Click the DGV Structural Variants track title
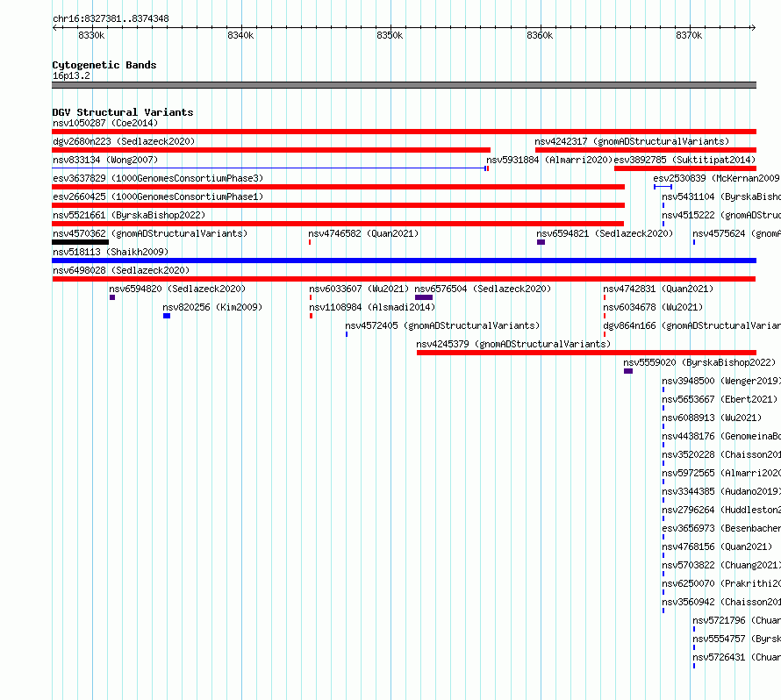The width and height of the screenshot is (781, 700). pyautogui.click(x=123, y=112)
